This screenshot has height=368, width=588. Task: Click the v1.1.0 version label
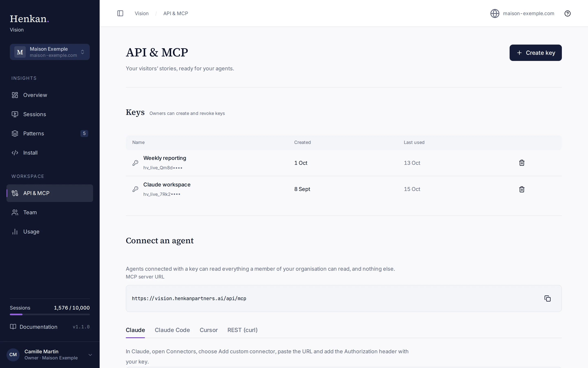click(x=81, y=327)
